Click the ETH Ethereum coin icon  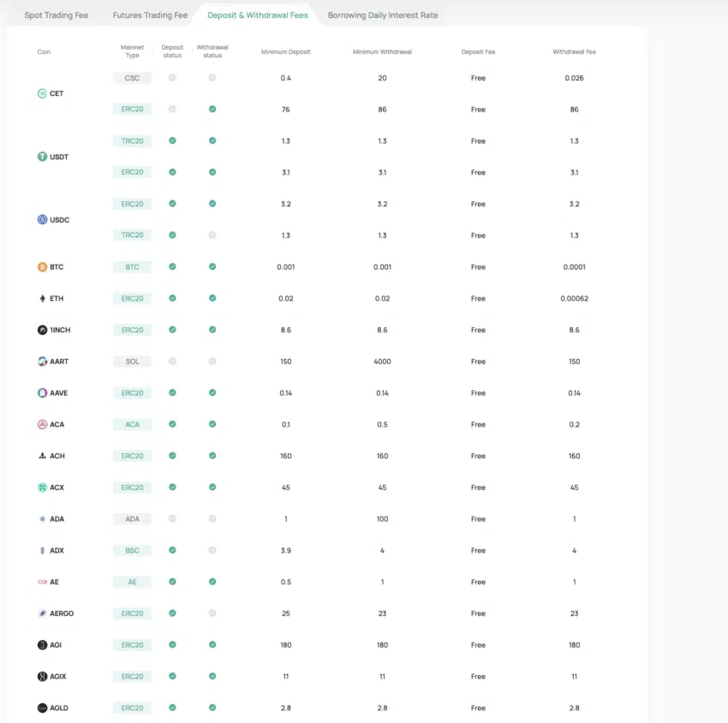tap(42, 299)
